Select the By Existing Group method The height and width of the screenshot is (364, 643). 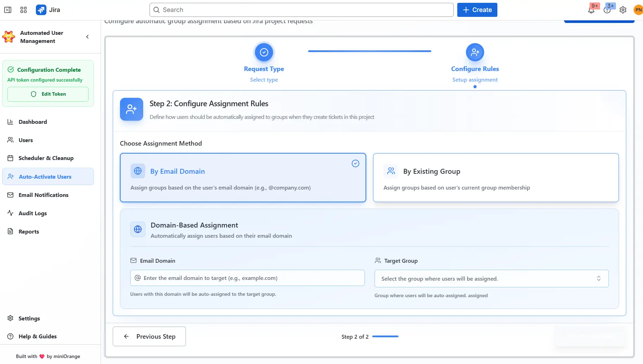click(x=496, y=178)
